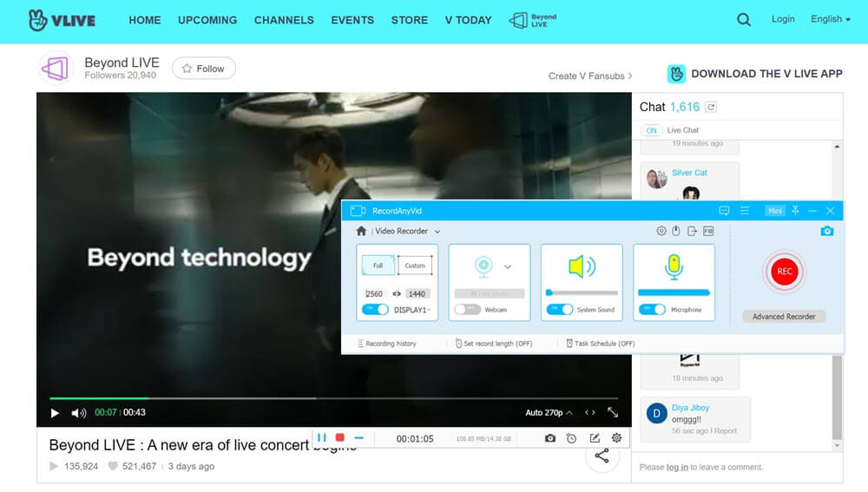
Task: Expand the Video Recorder mode dropdown
Action: click(x=437, y=232)
